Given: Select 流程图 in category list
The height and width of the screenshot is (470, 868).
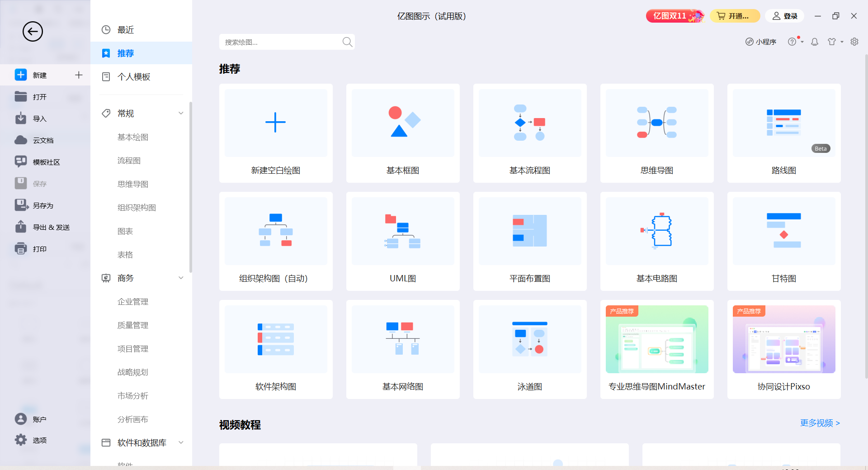Looking at the screenshot, I should click(129, 161).
